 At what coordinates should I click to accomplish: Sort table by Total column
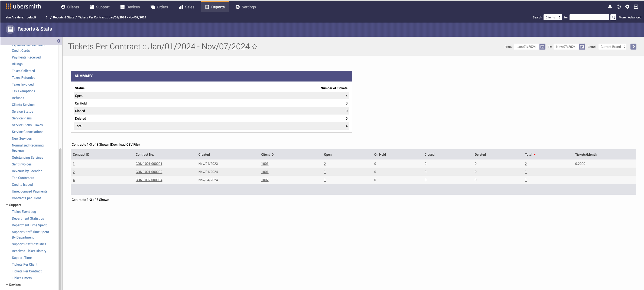click(529, 155)
